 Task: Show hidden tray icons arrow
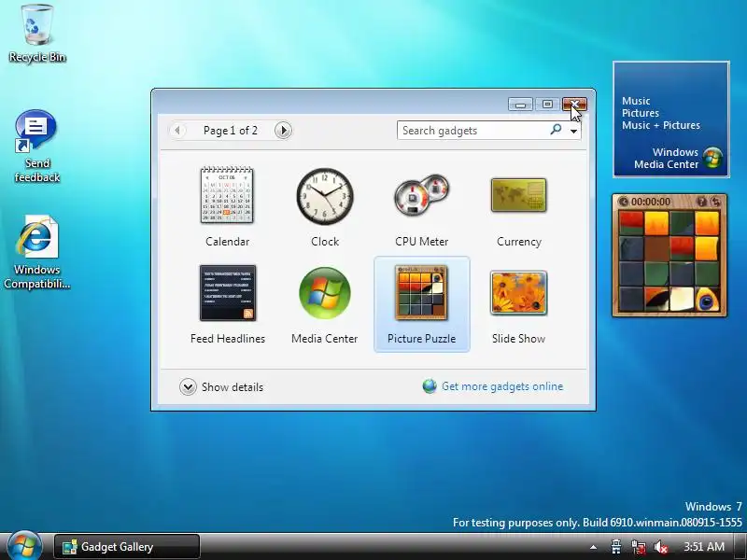click(x=593, y=547)
